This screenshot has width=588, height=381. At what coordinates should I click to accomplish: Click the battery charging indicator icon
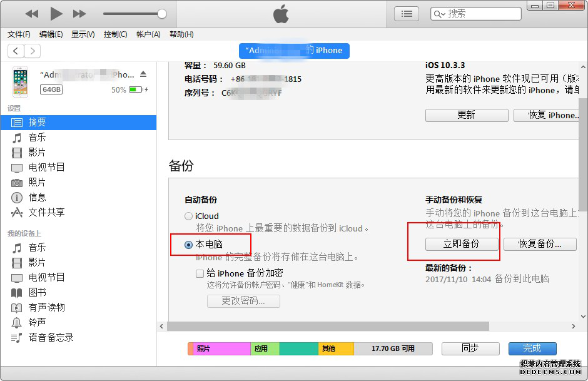pos(138,89)
